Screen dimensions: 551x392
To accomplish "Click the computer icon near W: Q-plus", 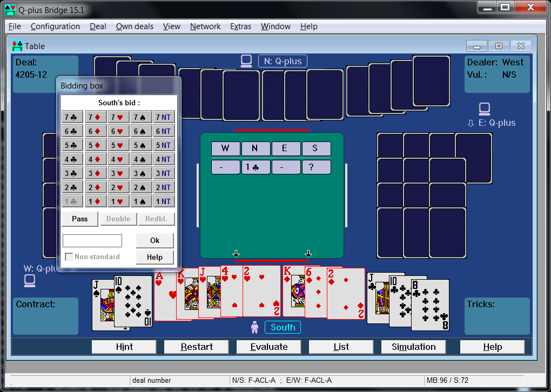I will tap(29, 280).
